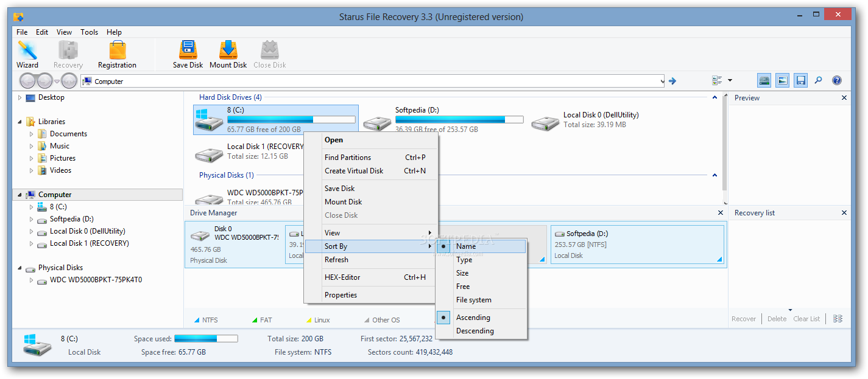This screenshot has width=868, height=379.
Task: Click the Close Disk toolbar icon
Action: pos(269,54)
